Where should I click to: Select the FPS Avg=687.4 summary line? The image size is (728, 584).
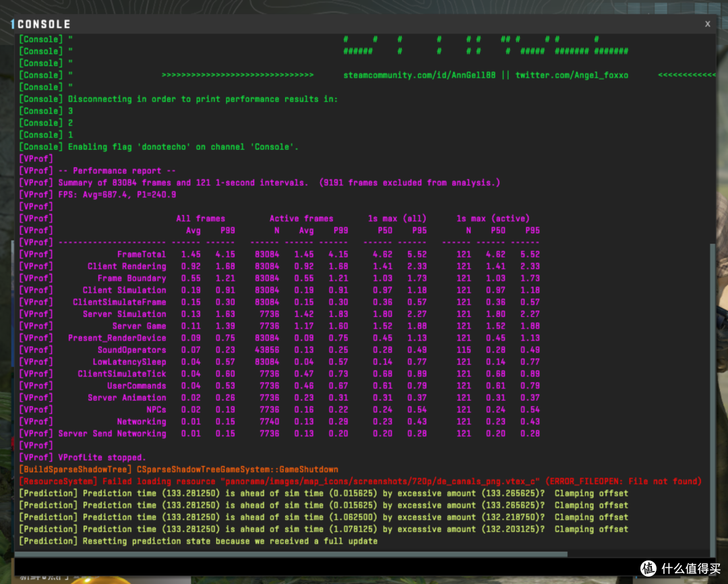coord(98,195)
